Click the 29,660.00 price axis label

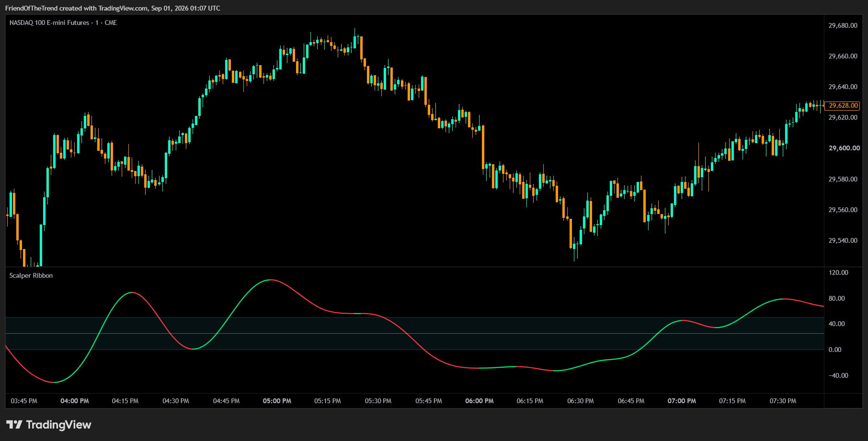pos(843,56)
